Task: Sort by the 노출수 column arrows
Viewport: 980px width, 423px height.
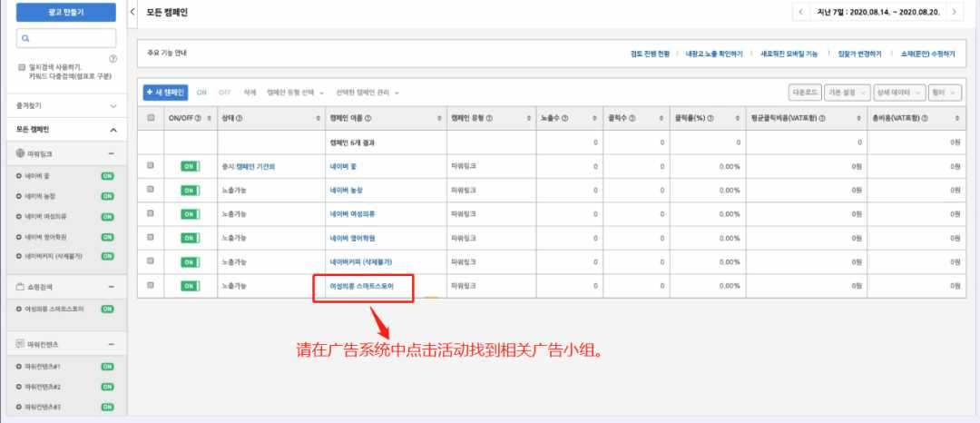Action: click(593, 118)
